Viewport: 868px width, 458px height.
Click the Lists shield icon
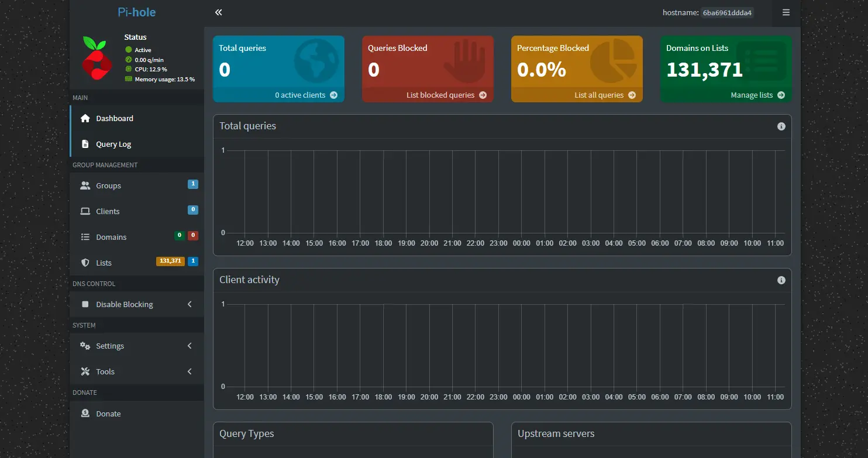pyautogui.click(x=85, y=263)
